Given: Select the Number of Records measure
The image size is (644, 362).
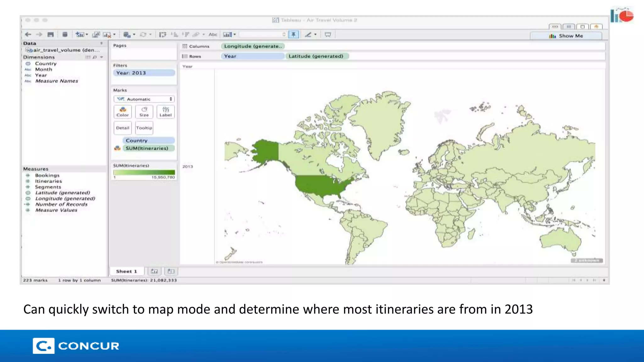Looking at the screenshot, I should (x=61, y=204).
